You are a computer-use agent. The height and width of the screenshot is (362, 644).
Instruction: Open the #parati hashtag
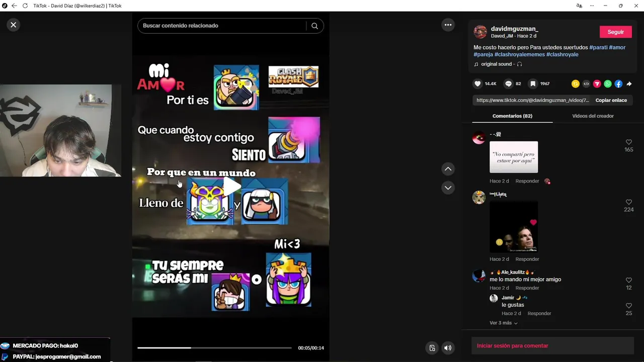pyautogui.click(x=598, y=47)
